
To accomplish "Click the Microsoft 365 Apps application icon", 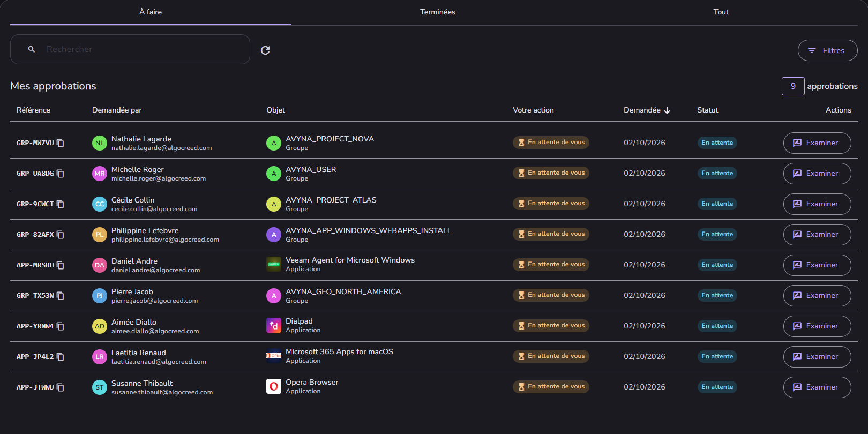I will (x=274, y=356).
